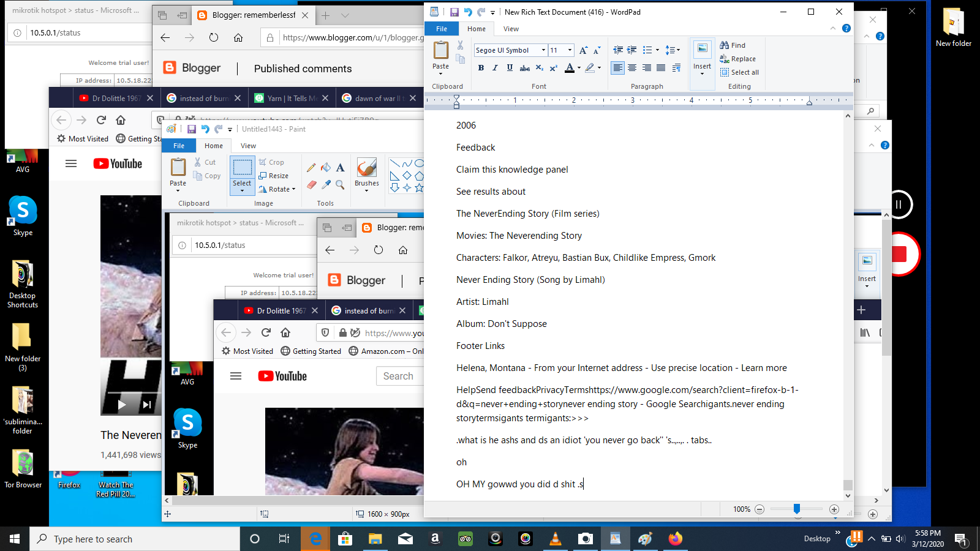
Task: Select the Color picker eyedropper in Paint
Action: click(326, 184)
